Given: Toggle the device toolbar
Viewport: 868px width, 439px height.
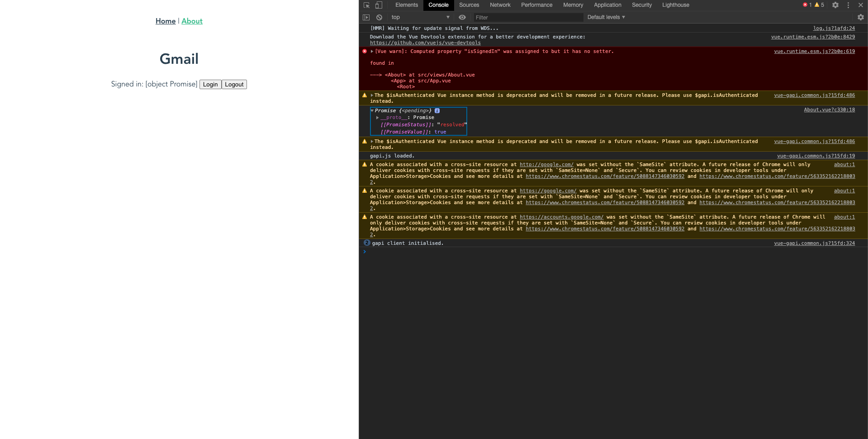Looking at the screenshot, I should [x=379, y=5].
